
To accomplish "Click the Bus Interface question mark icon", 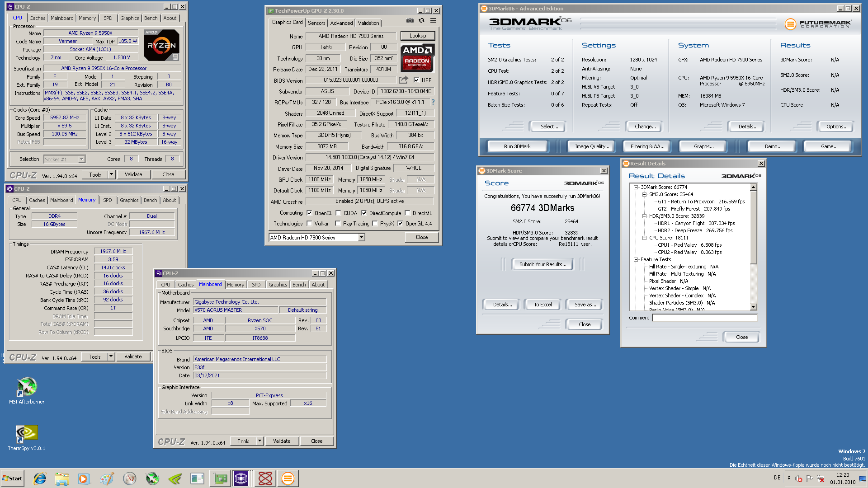I will 433,102.
